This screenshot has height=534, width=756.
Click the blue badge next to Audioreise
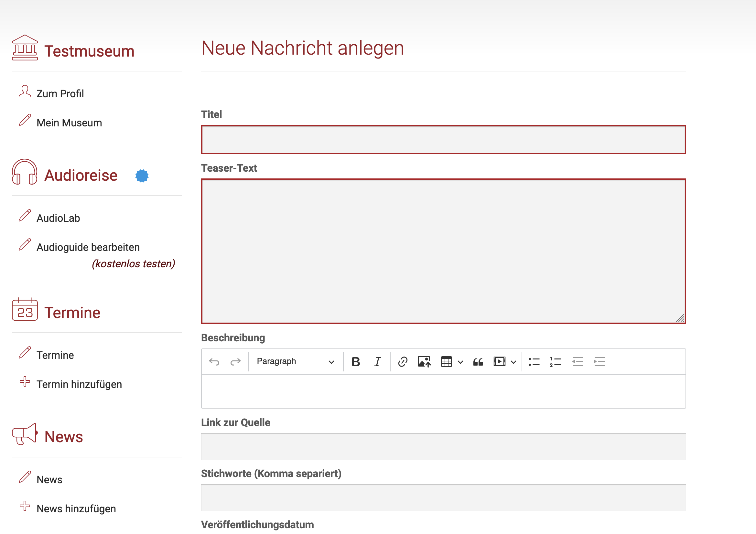(x=142, y=176)
